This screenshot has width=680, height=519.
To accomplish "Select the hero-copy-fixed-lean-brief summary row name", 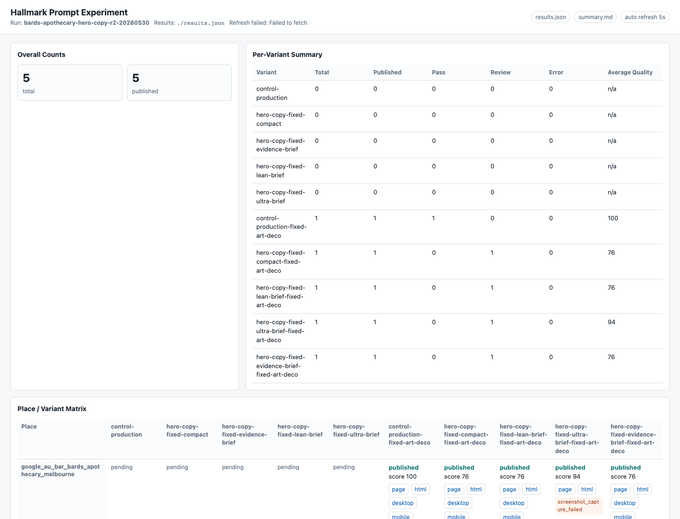I will [281, 171].
